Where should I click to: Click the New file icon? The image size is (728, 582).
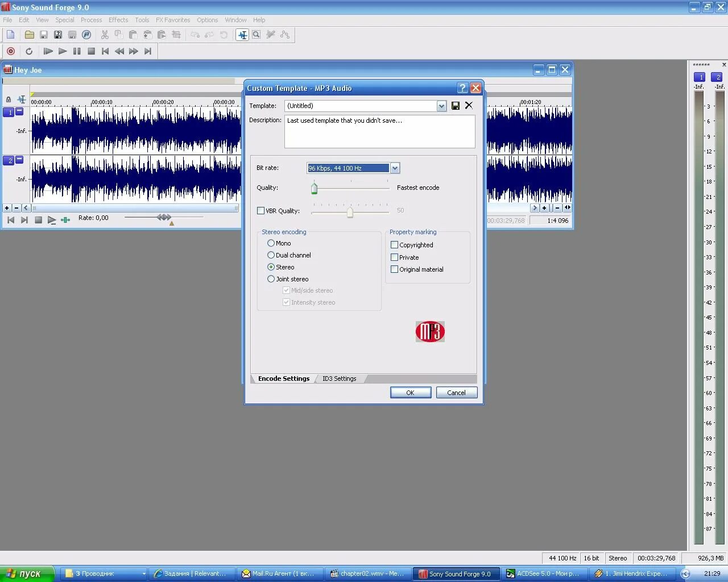pyautogui.click(x=10, y=35)
